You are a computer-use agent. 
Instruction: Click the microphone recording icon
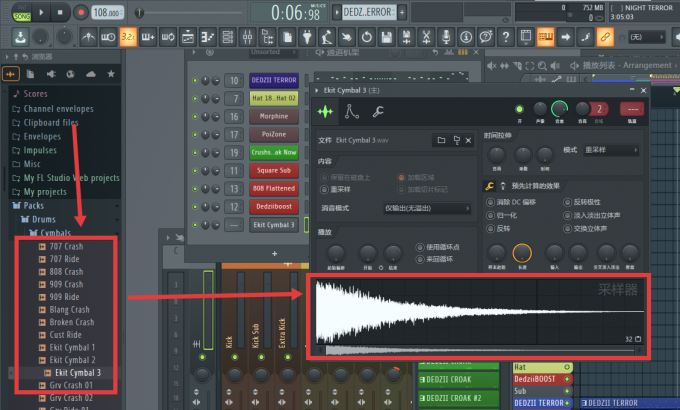[x=446, y=37]
